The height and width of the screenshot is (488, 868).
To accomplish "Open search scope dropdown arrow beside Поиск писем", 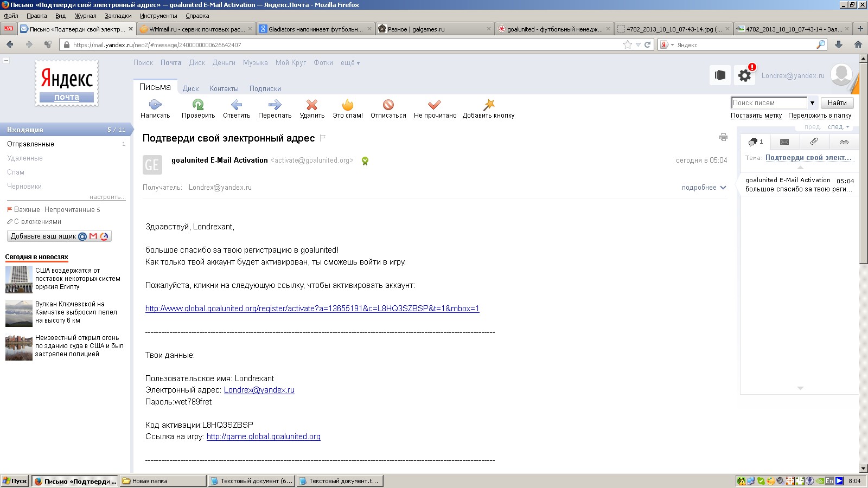I will (x=812, y=102).
